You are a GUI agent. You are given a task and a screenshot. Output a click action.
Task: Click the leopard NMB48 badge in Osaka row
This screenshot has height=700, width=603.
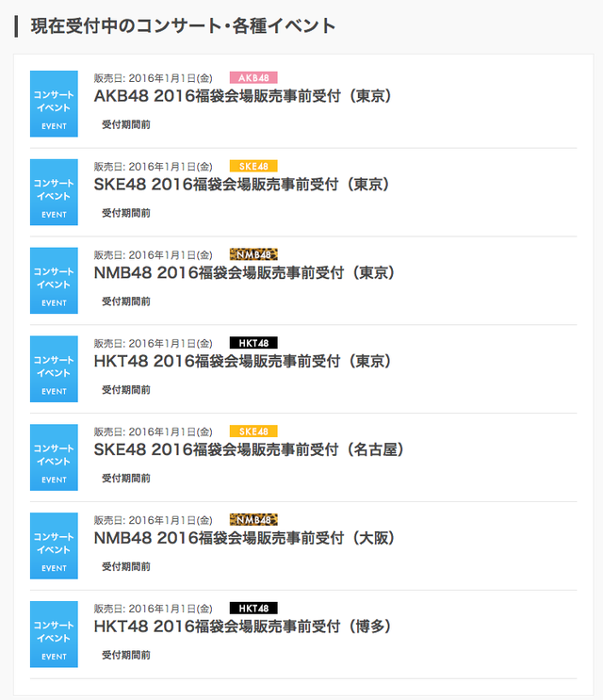[253, 520]
